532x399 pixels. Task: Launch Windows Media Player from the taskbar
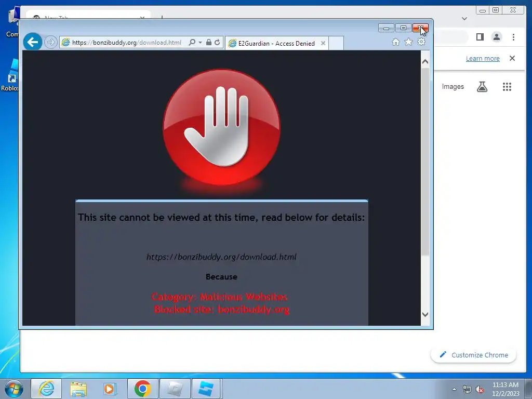tap(110, 389)
